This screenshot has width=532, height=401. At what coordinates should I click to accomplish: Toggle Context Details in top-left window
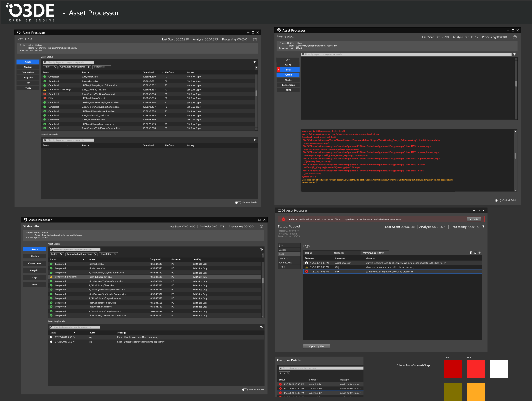tap(238, 203)
